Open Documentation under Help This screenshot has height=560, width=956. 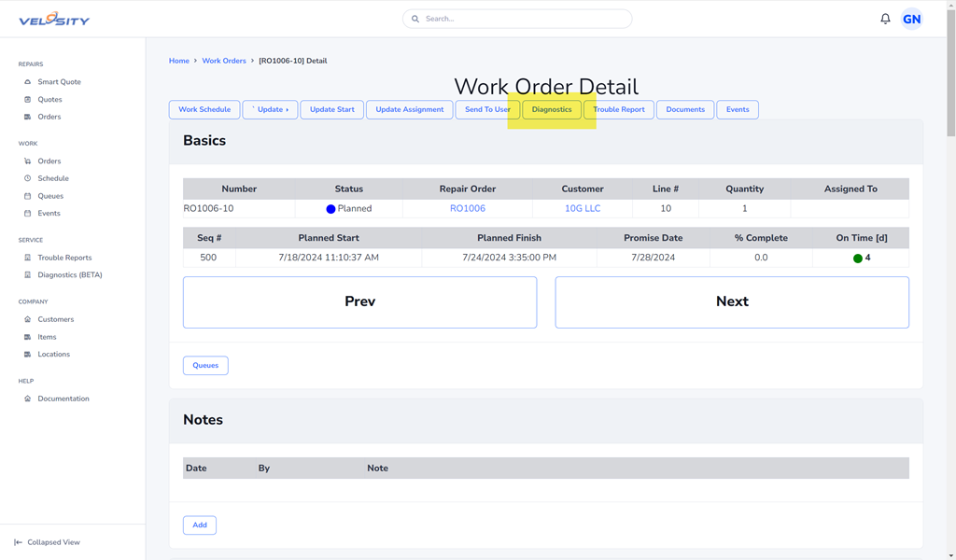tap(63, 399)
